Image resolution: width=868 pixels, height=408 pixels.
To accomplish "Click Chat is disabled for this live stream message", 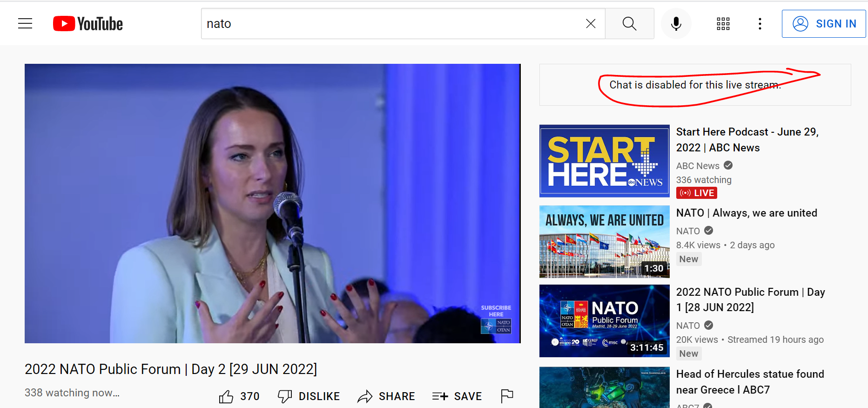I will tap(695, 85).
